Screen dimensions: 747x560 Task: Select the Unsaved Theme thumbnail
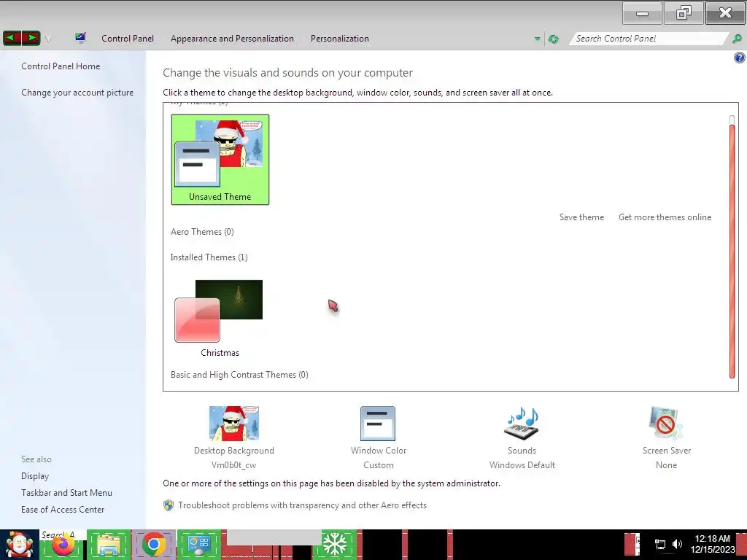tap(220, 160)
